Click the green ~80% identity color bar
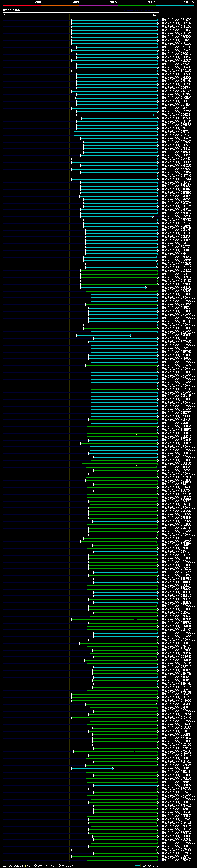 coord(137,6)
